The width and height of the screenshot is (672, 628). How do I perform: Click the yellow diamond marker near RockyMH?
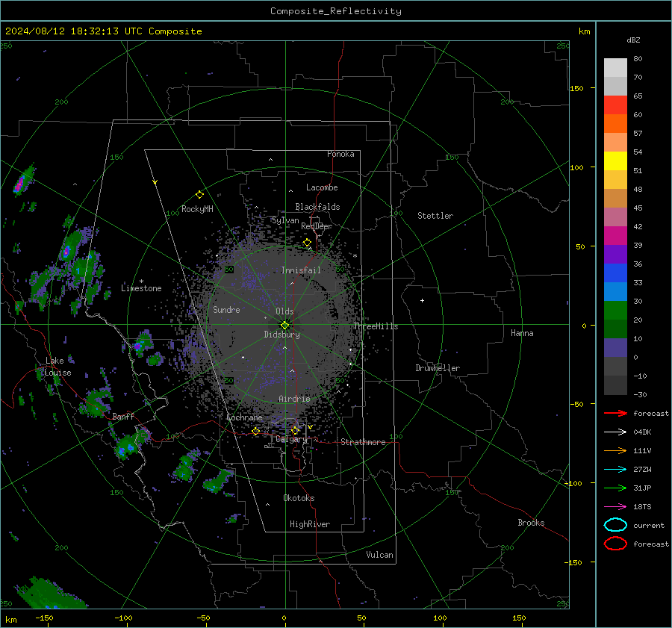pos(199,195)
